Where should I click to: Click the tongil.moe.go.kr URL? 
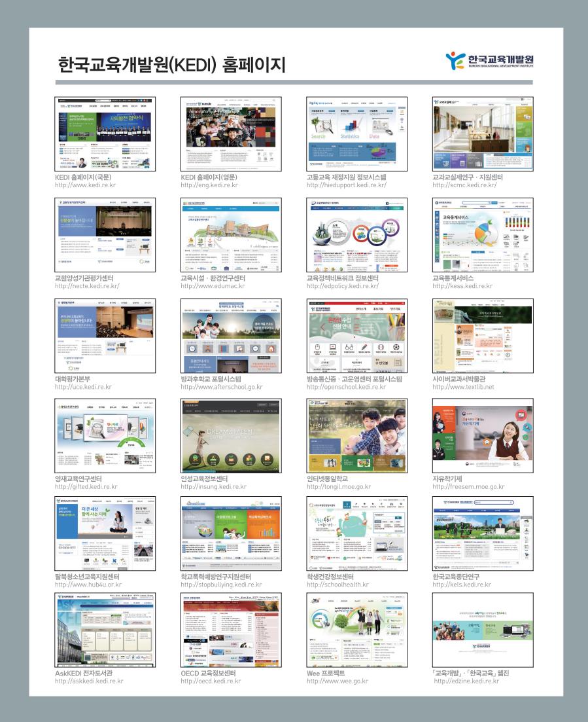click(339, 487)
